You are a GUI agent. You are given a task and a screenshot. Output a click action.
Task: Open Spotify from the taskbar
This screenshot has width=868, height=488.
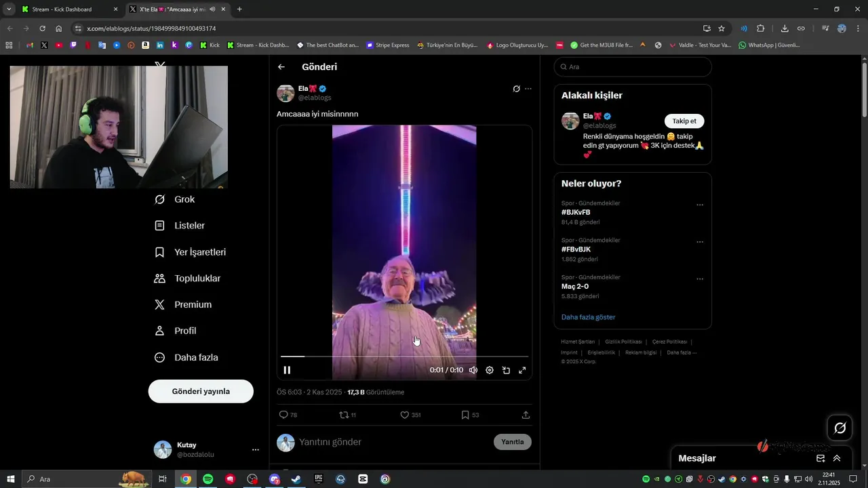pyautogui.click(x=208, y=479)
